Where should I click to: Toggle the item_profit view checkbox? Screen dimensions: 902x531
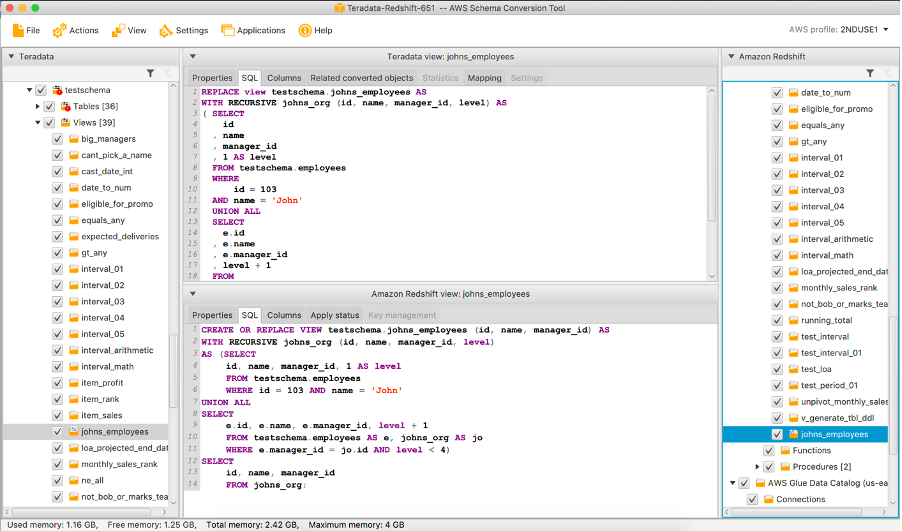[57, 383]
